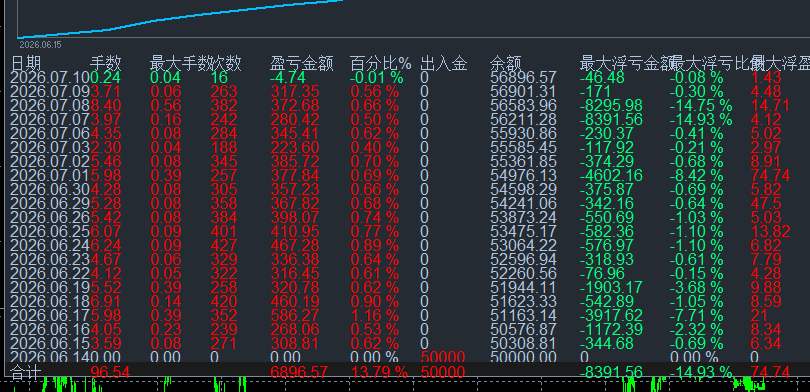Click the balance value 50000.00
The width and height of the screenshot is (810, 392).
(x=523, y=357)
